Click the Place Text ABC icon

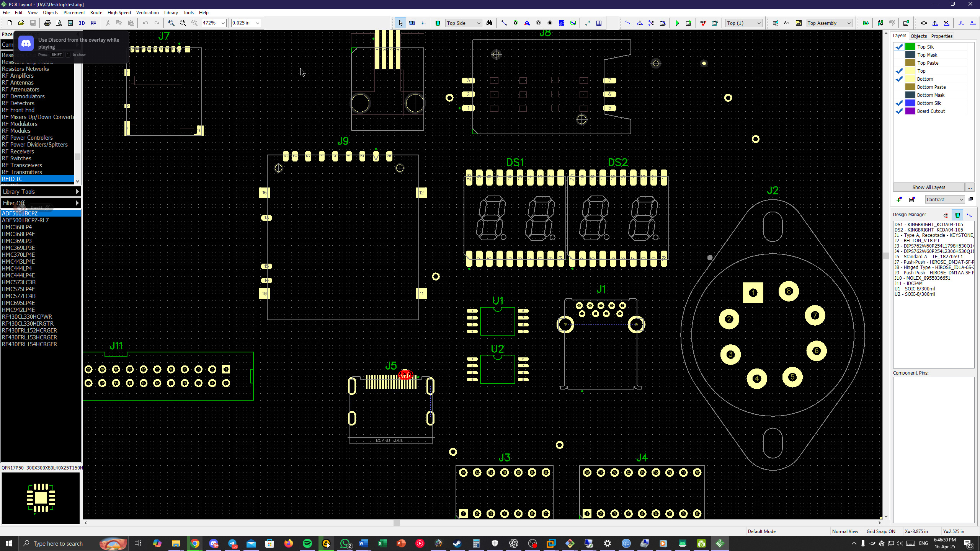tap(787, 23)
